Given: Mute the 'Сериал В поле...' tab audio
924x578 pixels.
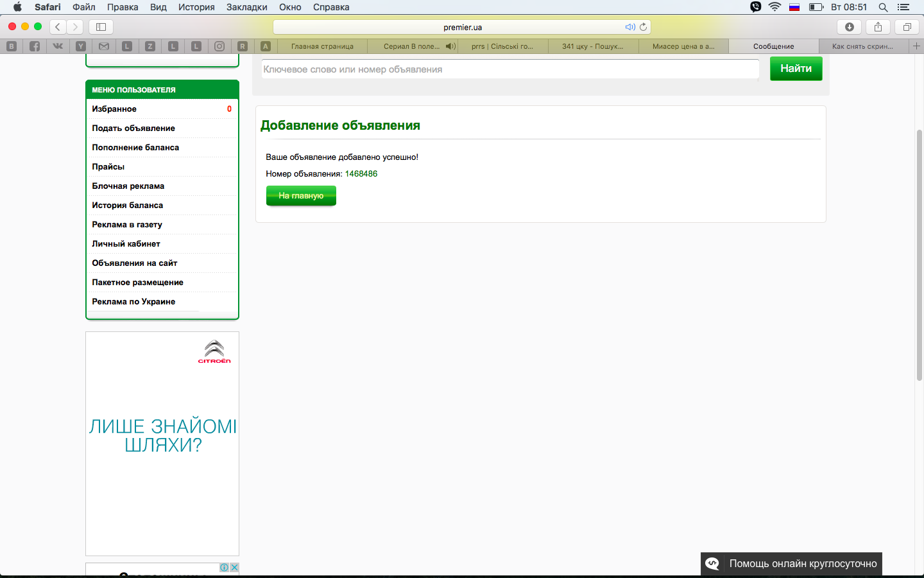Looking at the screenshot, I should 450,46.
